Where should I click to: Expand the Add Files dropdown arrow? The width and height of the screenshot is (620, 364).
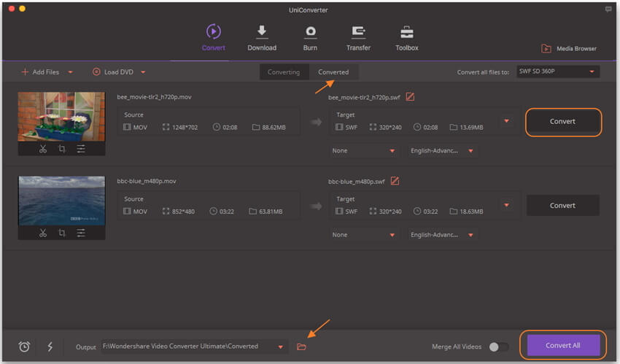[x=70, y=72]
